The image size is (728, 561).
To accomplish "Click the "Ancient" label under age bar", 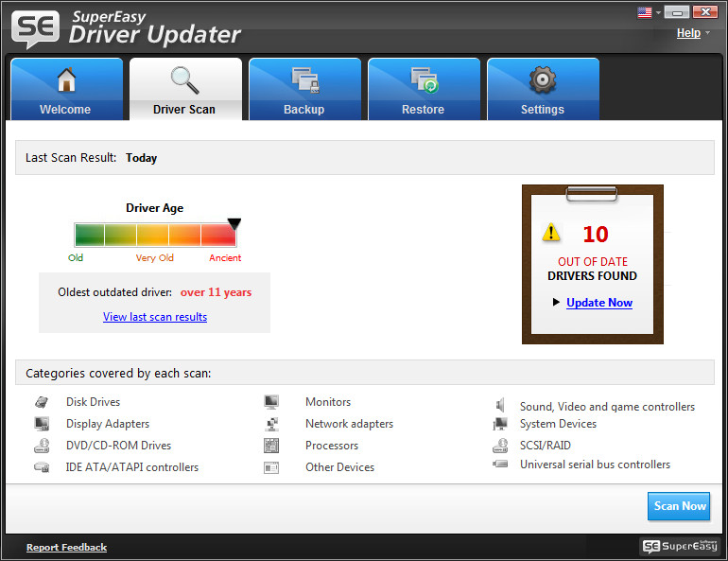I will coord(225,257).
